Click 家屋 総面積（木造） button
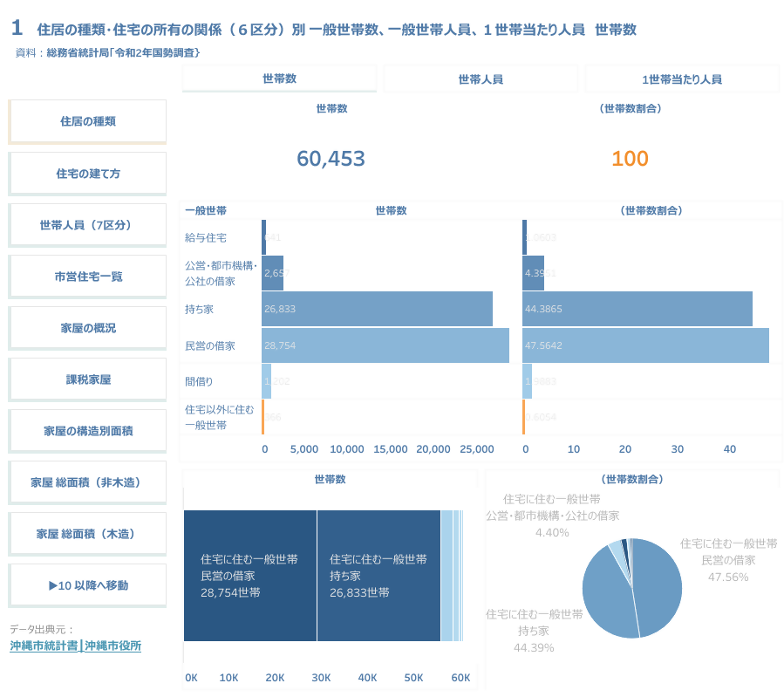 tap(87, 533)
